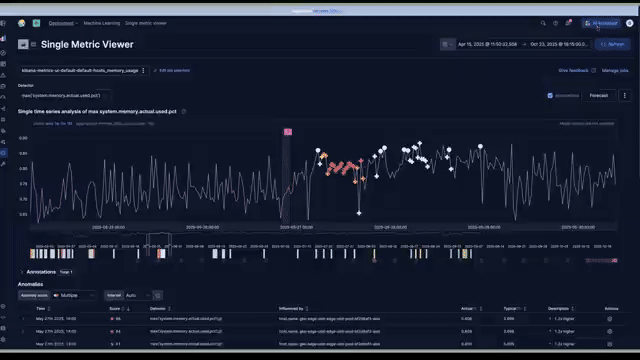Image resolution: width=640 pixels, height=360 pixels.
Task: Sort table by Description column
Action: click(561, 309)
